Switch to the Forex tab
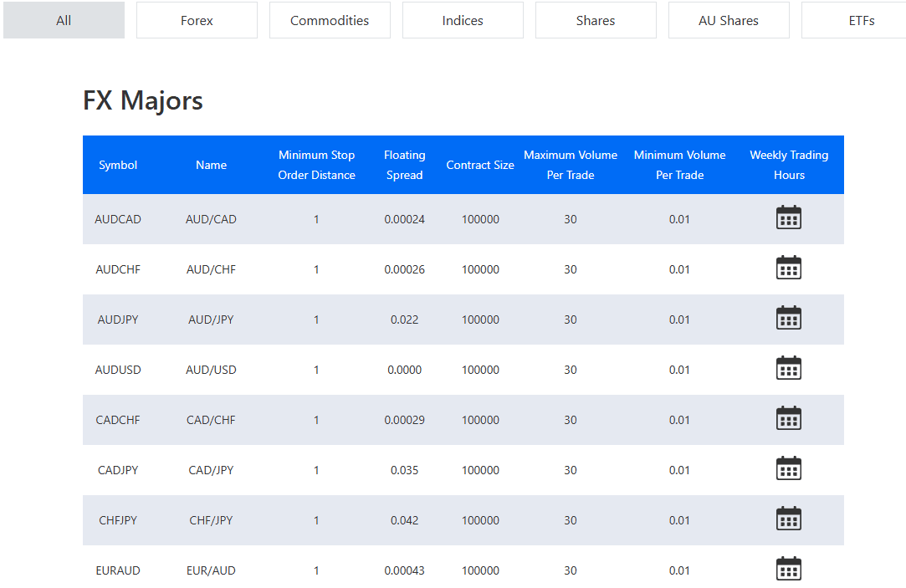906x588 pixels. point(196,19)
